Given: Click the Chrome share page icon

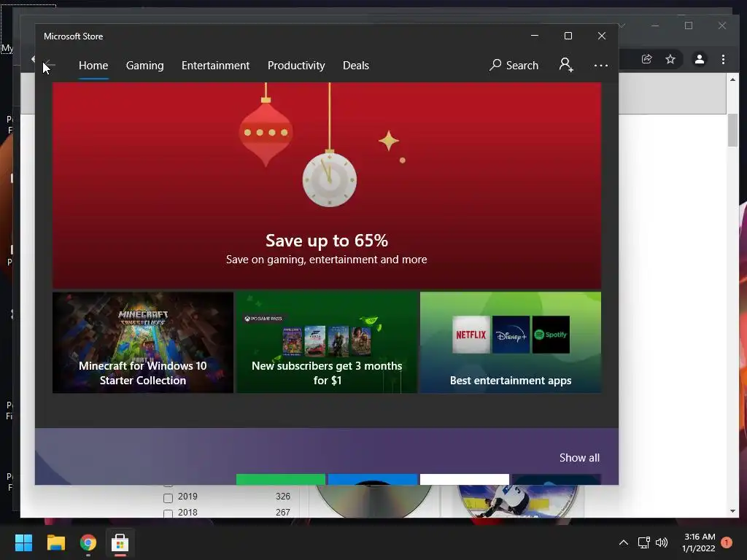Looking at the screenshot, I should 646,59.
